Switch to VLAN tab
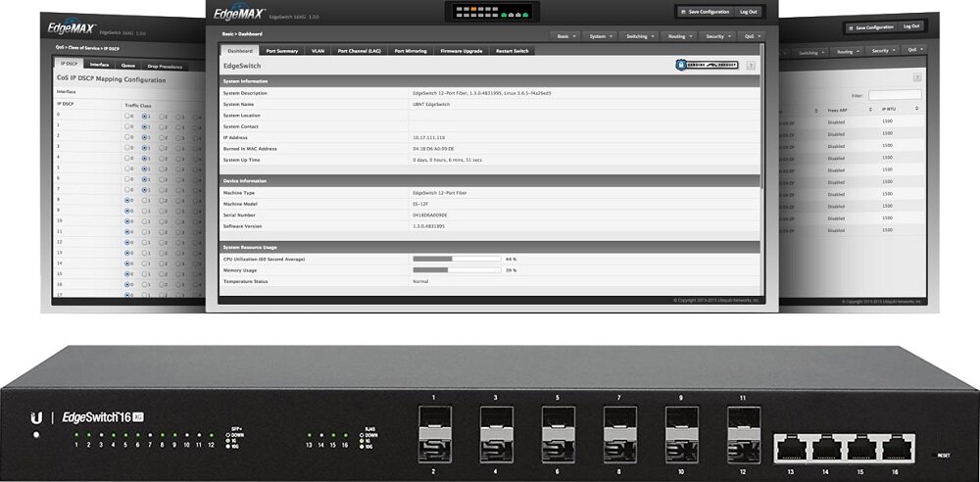The width and height of the screenshot is (980, 482). point(318,51)
